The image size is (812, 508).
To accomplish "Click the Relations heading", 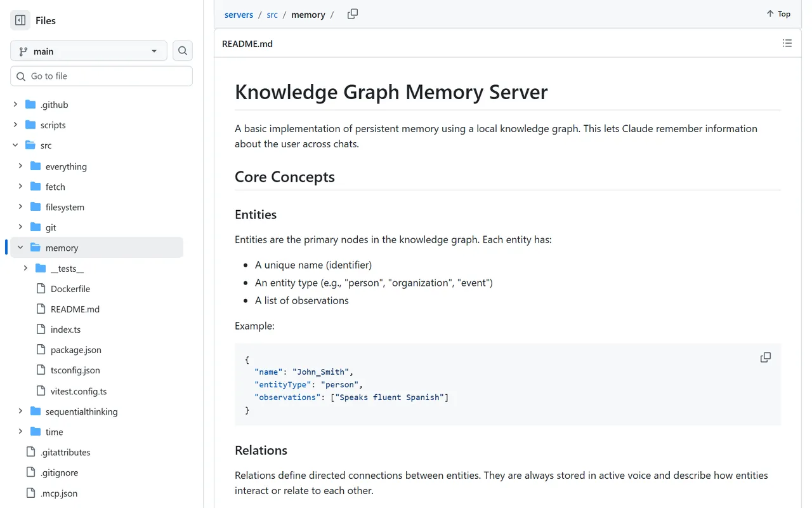I will pos(261,450).
